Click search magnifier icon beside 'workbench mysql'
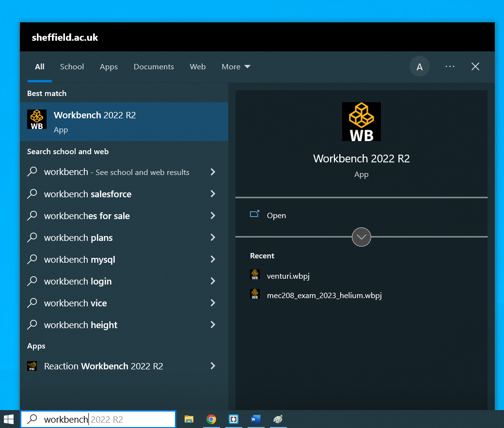504x428 pixels. 32,259
